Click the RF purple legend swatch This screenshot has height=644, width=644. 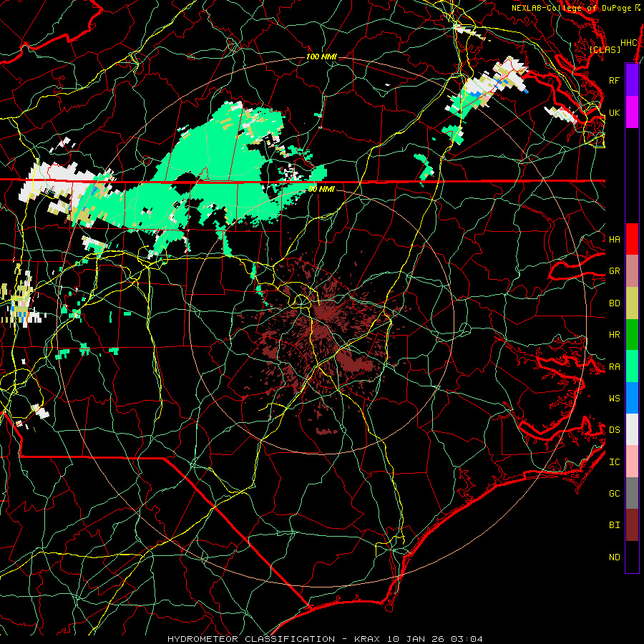click(x=632, y=79)
